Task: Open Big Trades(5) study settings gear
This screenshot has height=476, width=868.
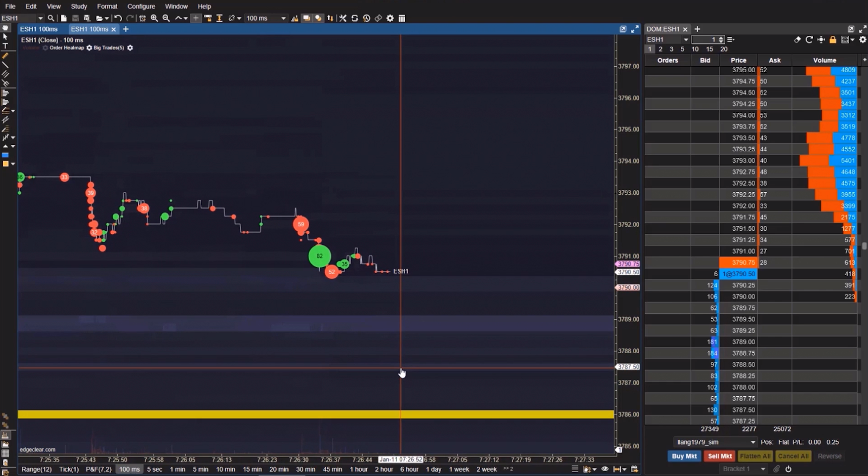Action: [x=130, y=48]
